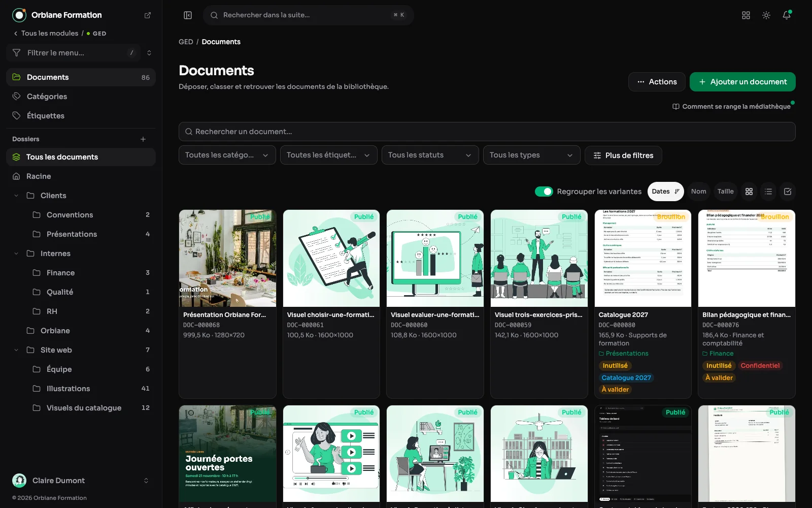Collapse the sidebar panel icon

pyautogui.click(x=188, y=15)
